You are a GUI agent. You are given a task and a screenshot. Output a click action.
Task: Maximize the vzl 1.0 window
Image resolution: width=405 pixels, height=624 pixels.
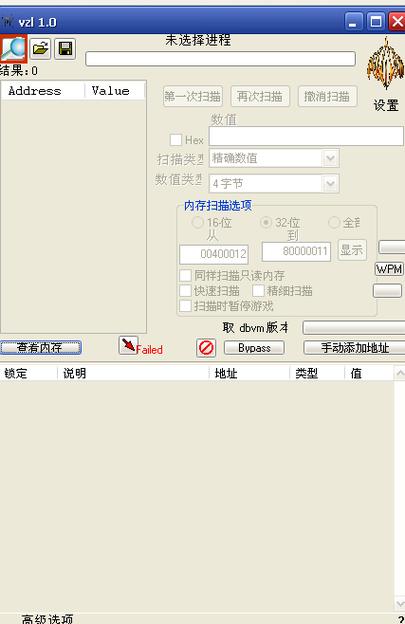[x=376, y=21]
